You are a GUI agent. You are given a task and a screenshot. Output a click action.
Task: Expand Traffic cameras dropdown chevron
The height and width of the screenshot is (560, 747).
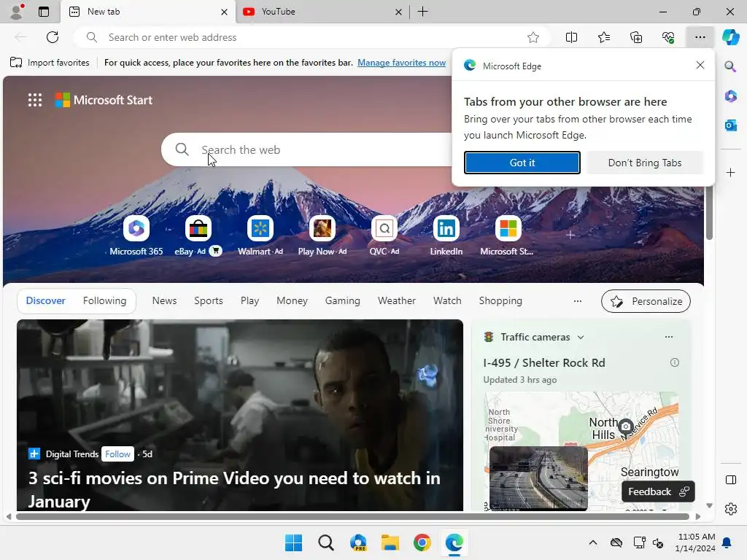pos(580,337)
